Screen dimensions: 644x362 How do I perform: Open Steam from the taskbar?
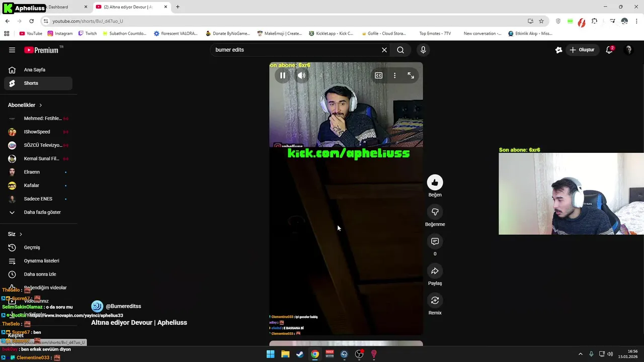300,354
